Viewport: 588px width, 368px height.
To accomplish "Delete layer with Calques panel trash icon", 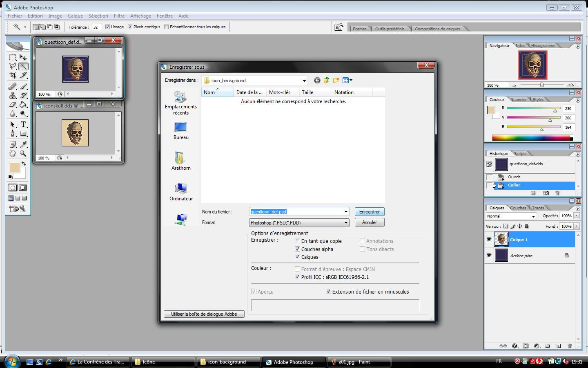I will pyautogui.click(x=570, y=346).
